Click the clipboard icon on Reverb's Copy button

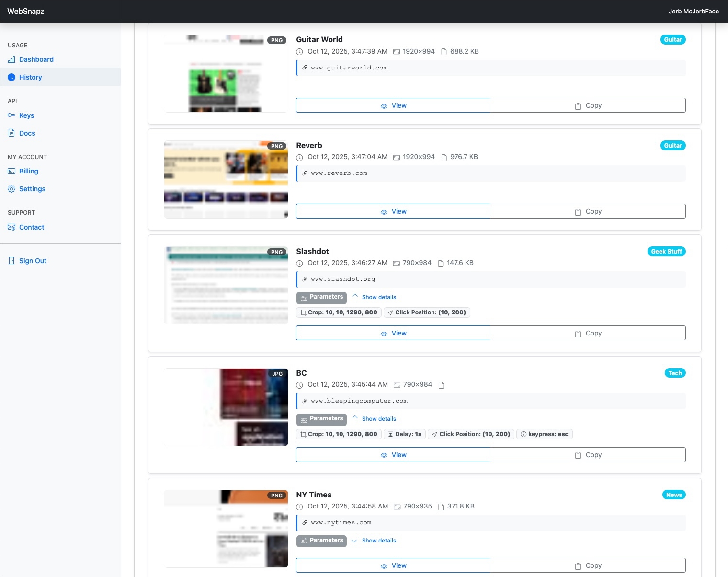point(578,211)
